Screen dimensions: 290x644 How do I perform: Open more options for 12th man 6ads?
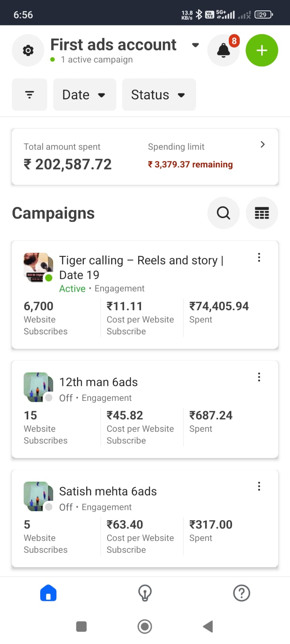(259, 377)
